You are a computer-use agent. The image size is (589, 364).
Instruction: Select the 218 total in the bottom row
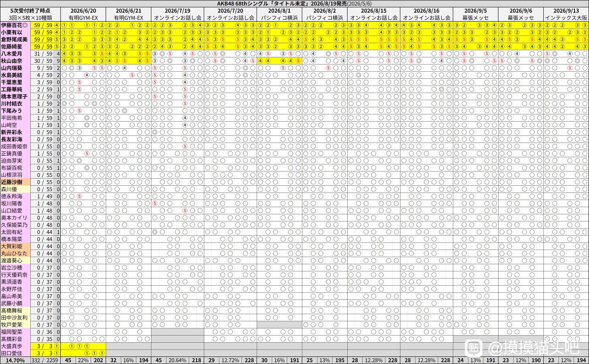(196, 360)
